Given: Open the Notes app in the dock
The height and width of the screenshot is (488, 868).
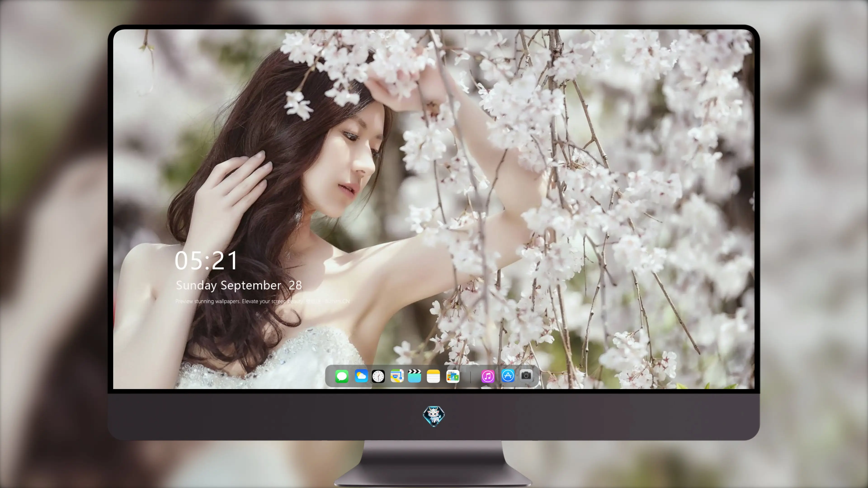Looking at the screenshot, I should pos(433,376).
